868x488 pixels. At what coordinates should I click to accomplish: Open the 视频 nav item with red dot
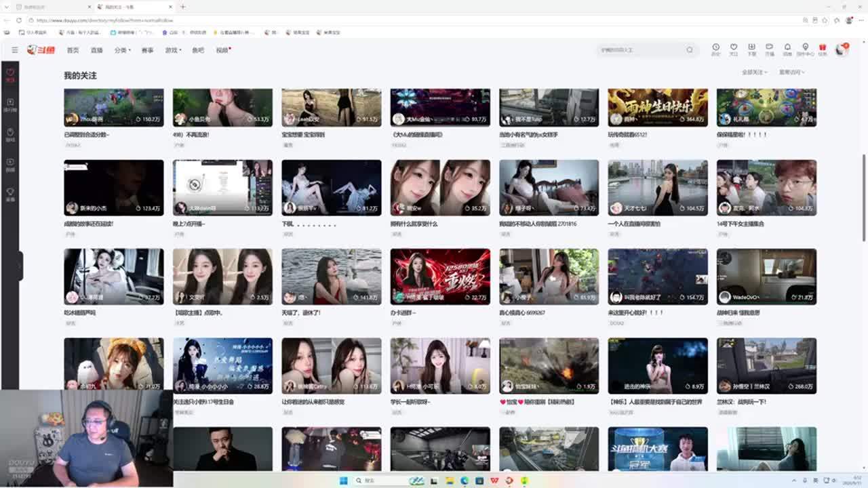click(223, 50)
